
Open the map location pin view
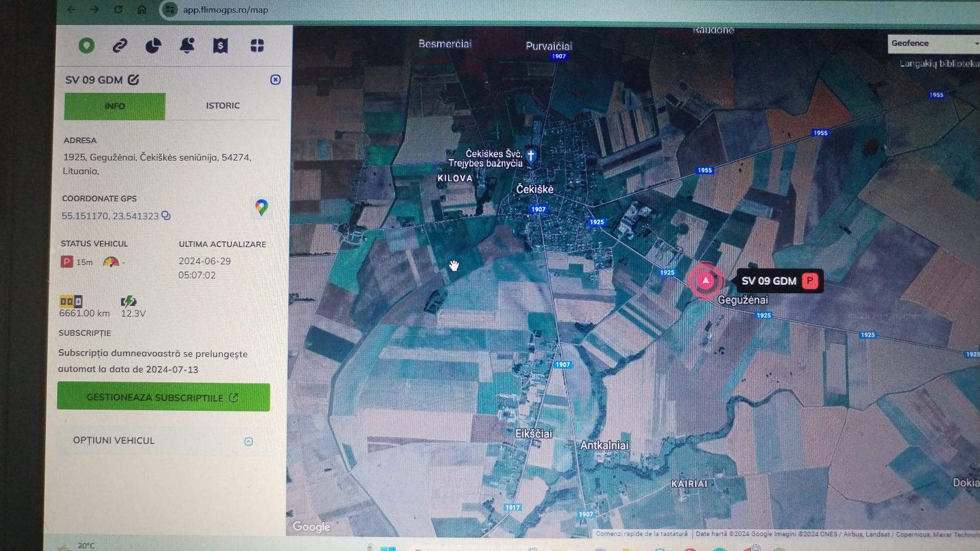[x=87, y=46]
